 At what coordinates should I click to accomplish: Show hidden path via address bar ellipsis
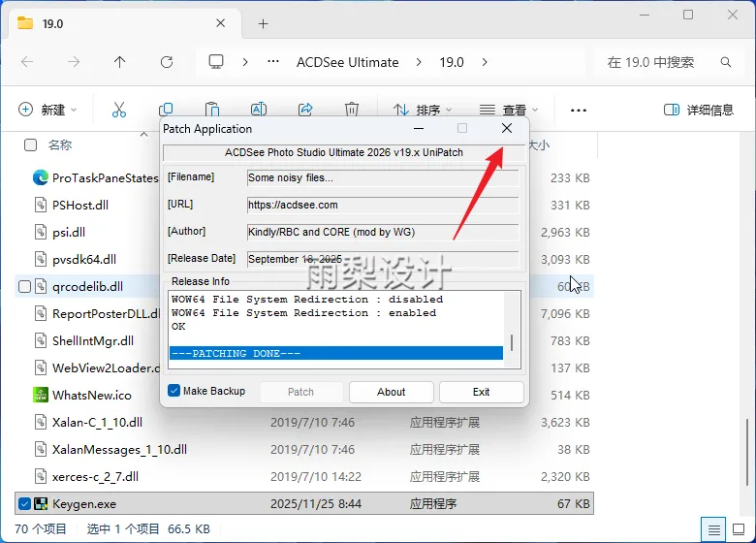(x=273, y=61)
